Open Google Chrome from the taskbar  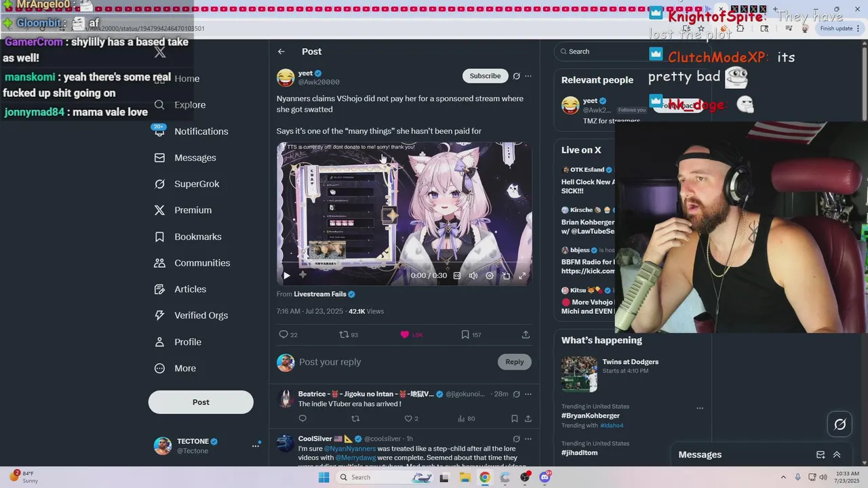pos(484,477)
